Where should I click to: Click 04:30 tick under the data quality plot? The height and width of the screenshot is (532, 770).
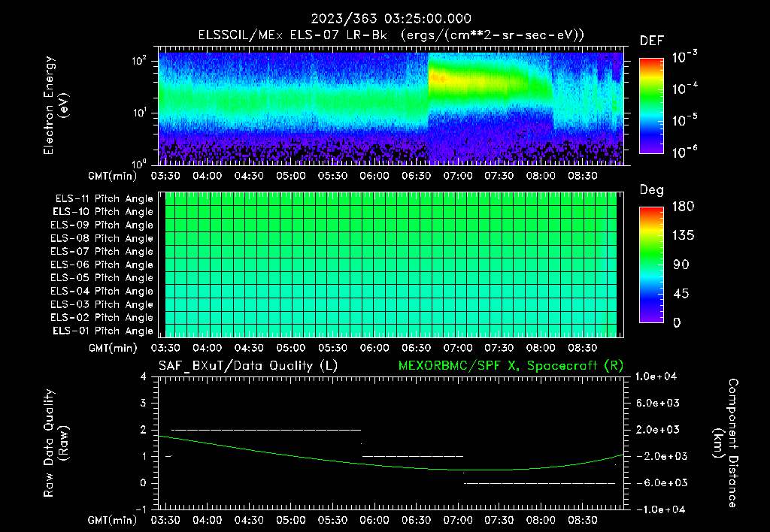pos(249,520)
